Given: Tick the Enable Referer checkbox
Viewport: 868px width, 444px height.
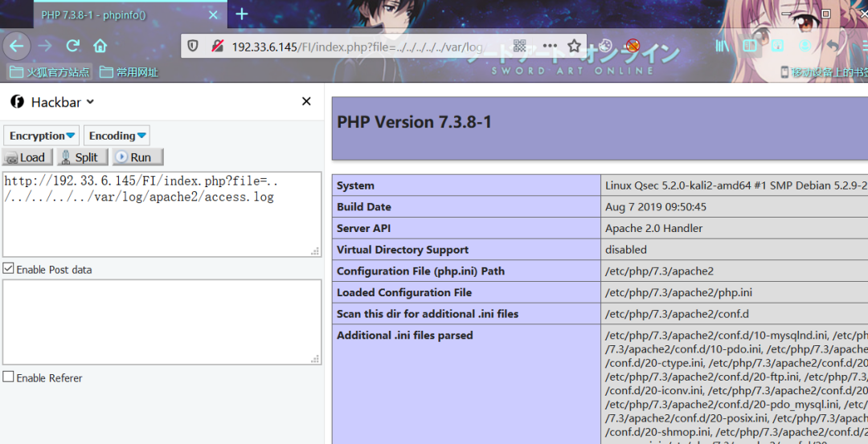Looking at the screenshot, I should (x=8, y=377).
